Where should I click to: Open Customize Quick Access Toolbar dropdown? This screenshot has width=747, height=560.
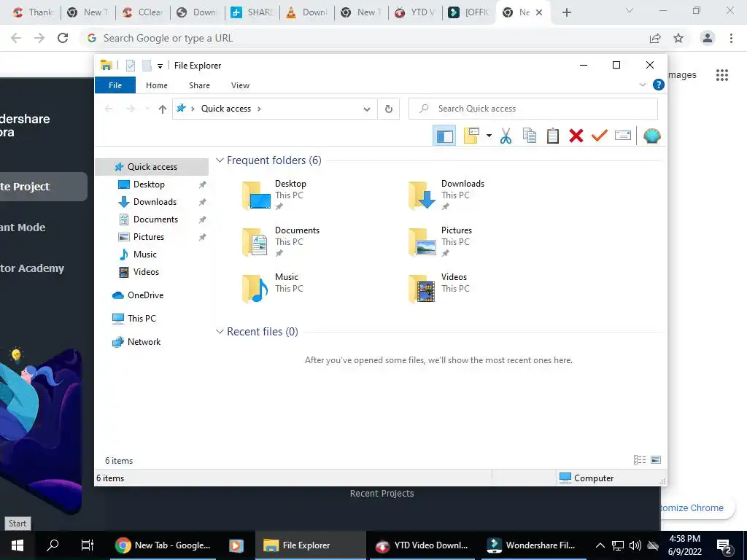click(160, 66)
